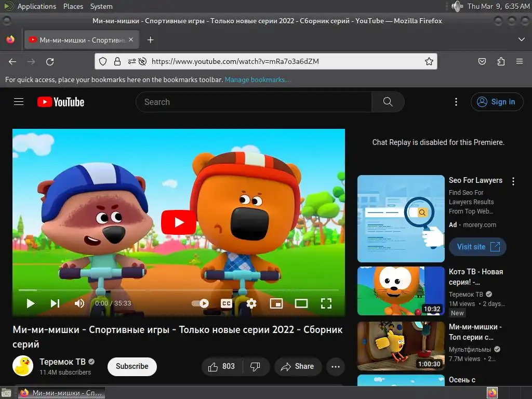Go back with Firefox back arrow

(12, 61)
